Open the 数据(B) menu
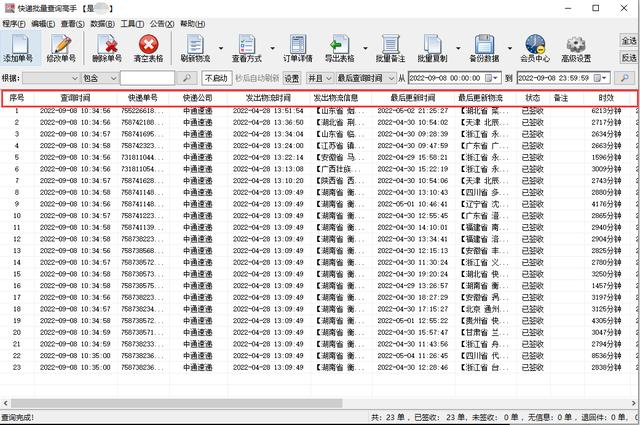 (x=102, y=24)
